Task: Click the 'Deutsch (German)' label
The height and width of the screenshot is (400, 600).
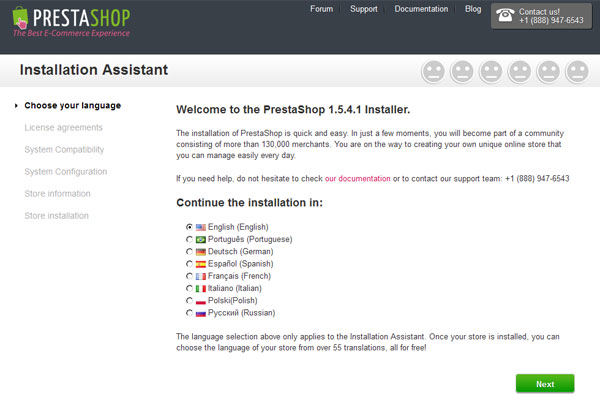Action: click(240, 251)
